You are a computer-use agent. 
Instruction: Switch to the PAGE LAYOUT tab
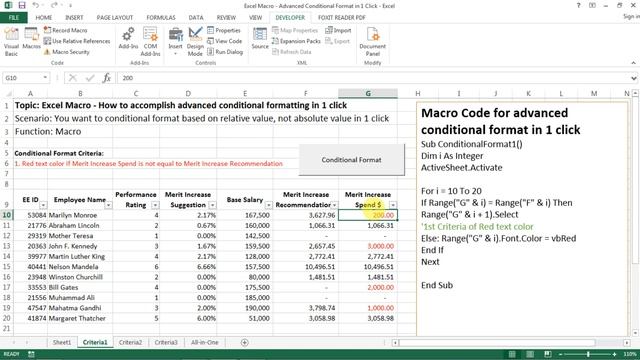[115, 18]
